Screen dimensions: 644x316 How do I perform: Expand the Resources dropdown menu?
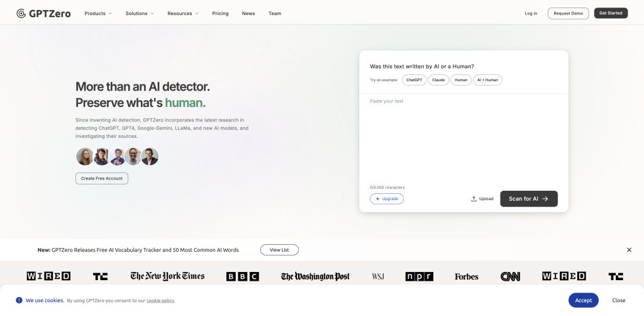[183, 14]
